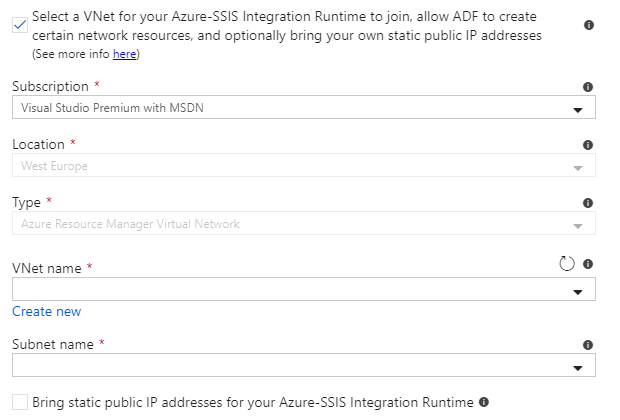Open the 'here' more info link
Viewport: 620px width, 420px height.
point(124,54)
